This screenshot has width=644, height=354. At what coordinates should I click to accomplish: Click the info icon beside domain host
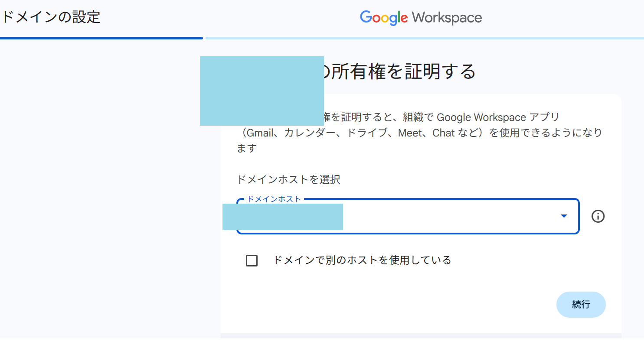click(x=598, y=216)
